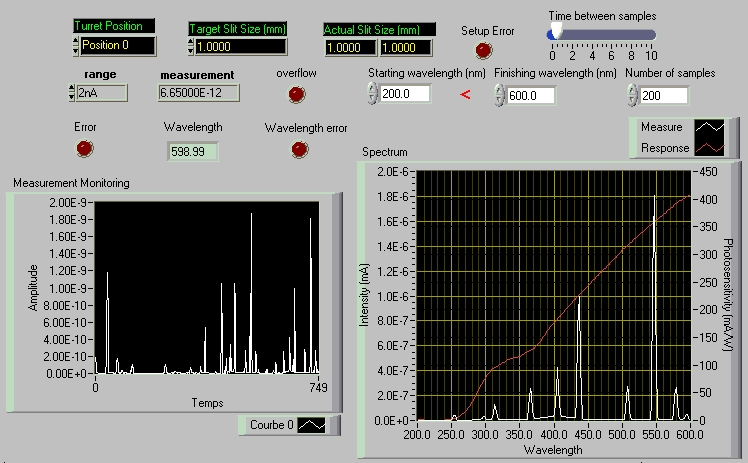
Task: Click the red less-than comparison indicator
Action: click(x=465, y=94)
